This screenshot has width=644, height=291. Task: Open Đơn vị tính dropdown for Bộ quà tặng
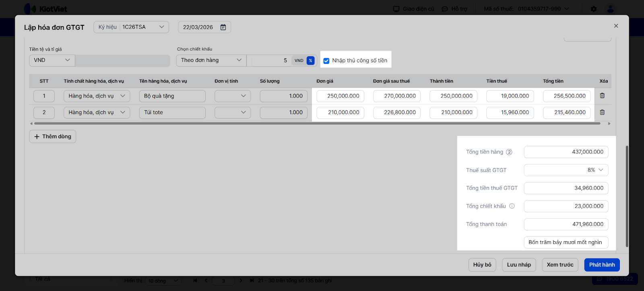coord(233,96)
